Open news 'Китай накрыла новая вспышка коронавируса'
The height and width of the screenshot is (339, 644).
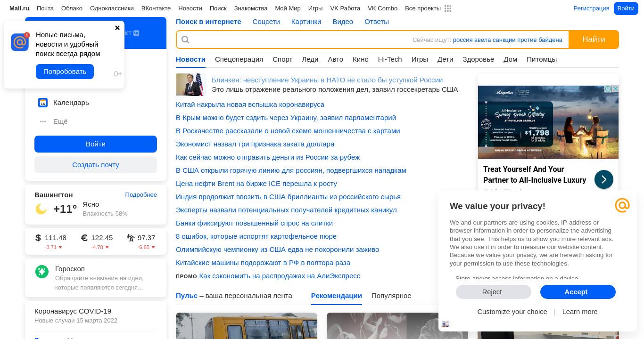[x=250, y=105]
